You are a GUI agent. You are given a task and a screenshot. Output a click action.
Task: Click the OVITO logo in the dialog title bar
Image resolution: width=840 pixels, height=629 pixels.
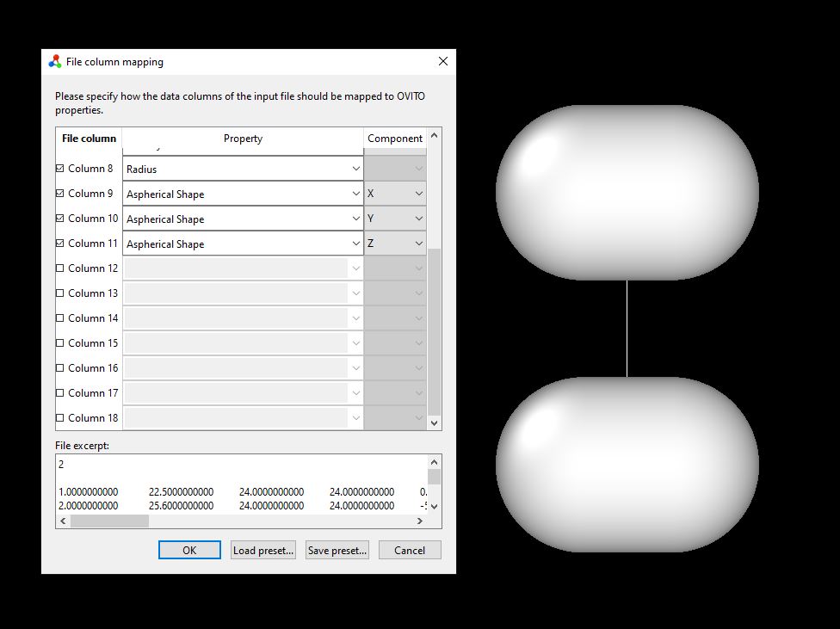coord(54,61)
